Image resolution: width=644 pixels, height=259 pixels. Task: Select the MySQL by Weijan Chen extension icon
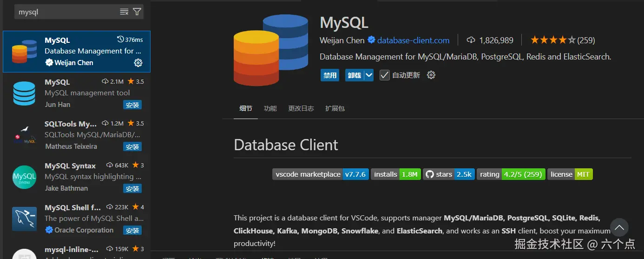click(24, 52)
